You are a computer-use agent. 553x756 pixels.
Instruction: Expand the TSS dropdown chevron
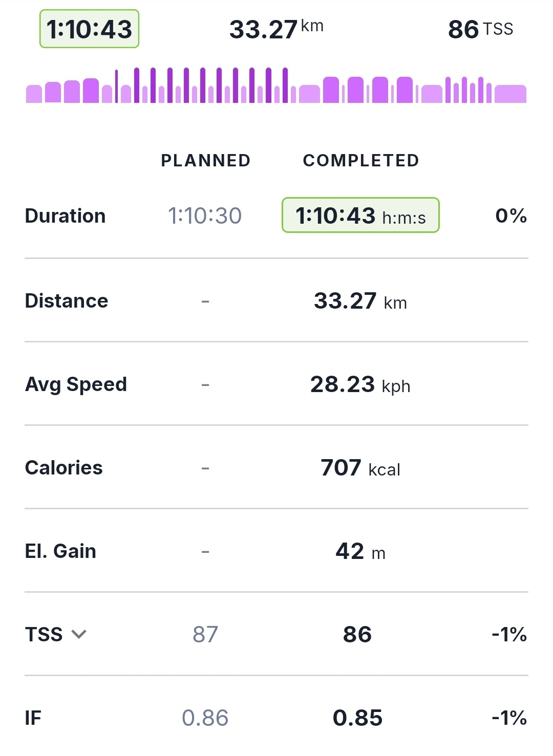click(79, 635)
